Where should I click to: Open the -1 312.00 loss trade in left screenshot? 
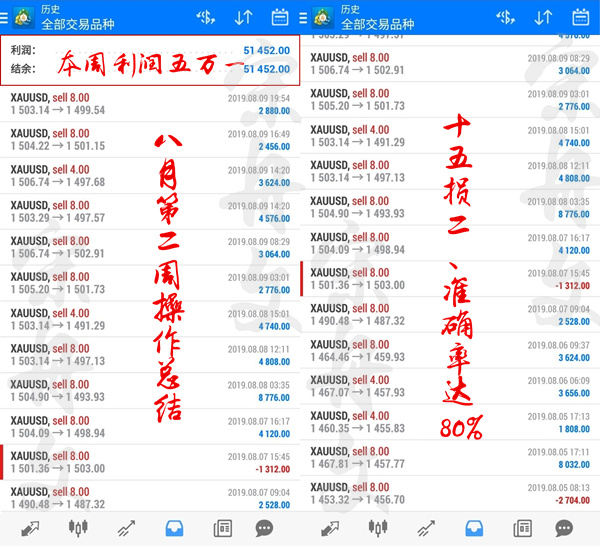coord(150,462)
